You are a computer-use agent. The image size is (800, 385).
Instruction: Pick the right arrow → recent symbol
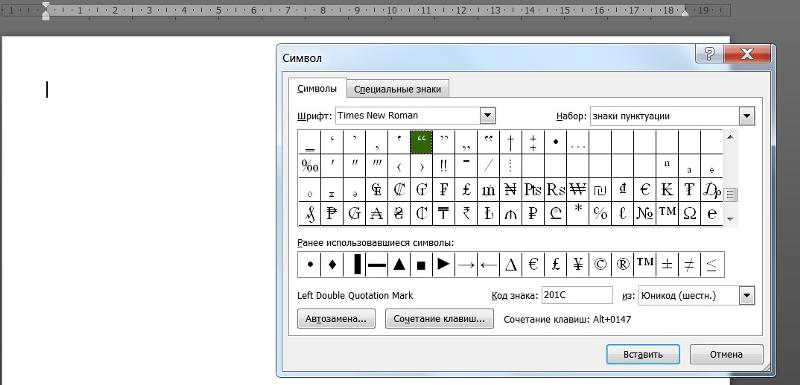click(466, 265)
